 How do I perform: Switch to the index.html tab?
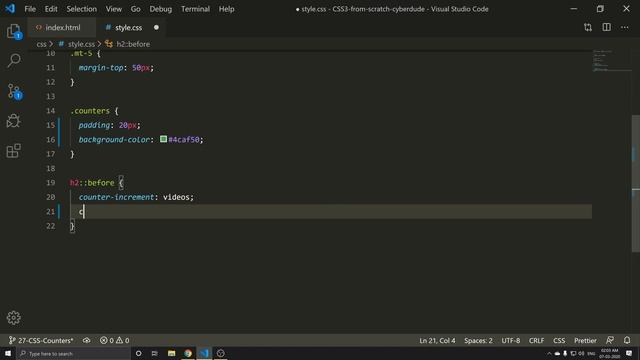pyautogui.click(x=62, y=27)
